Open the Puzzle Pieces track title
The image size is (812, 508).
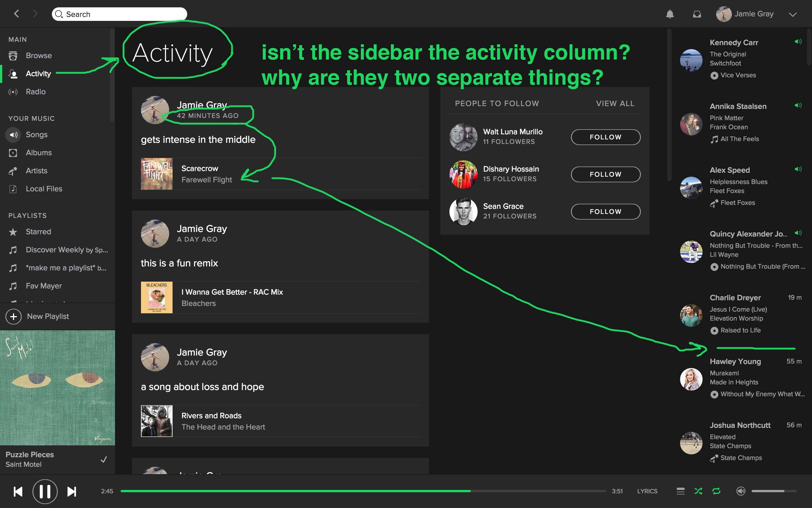point(30,455)
